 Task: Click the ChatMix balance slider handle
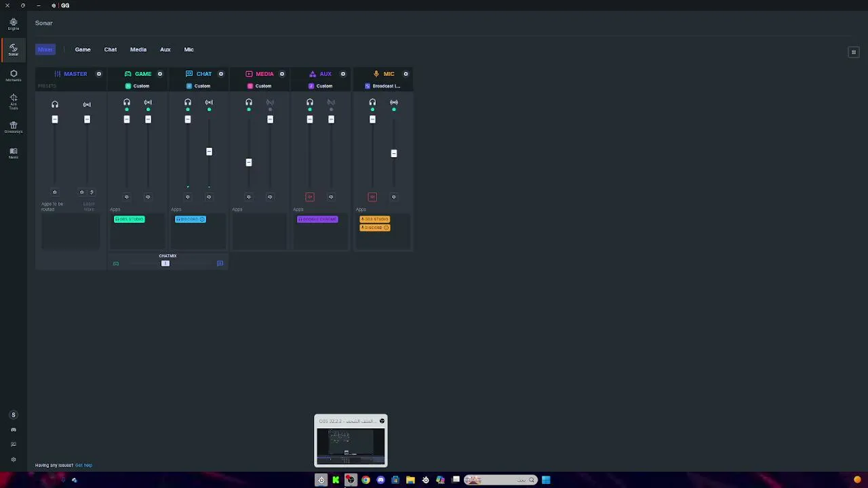click(165, 264)
